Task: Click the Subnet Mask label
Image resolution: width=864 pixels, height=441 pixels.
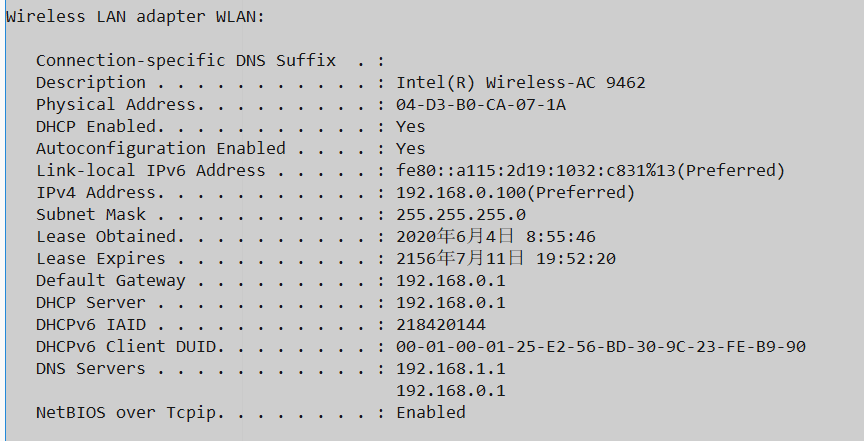Action: tap(91, 215)
